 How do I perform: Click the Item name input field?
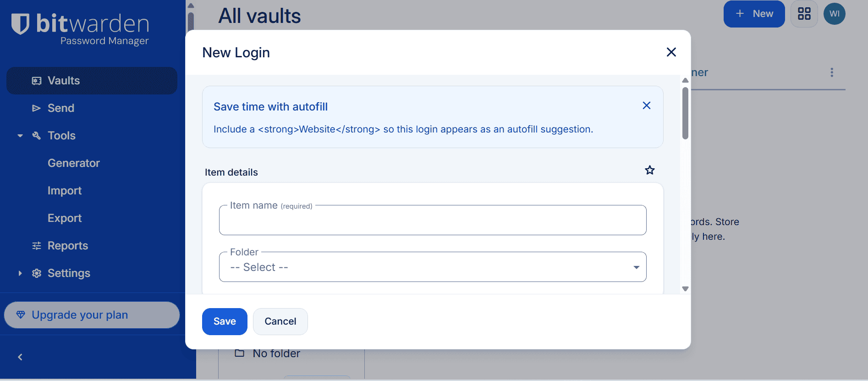click(433, 220)
